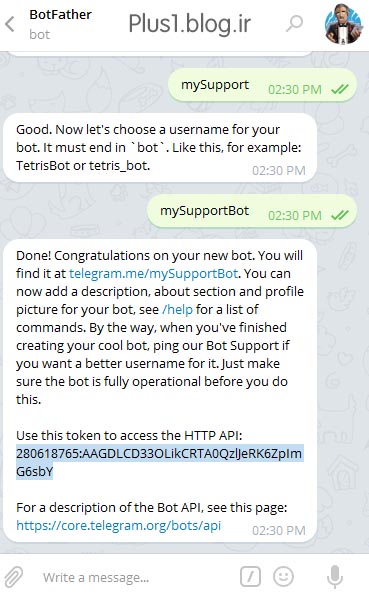The width and height of the screenshot is (369, 600).
Task: Click the Plus1.blog.ir header text
Action: coord(189,24)
